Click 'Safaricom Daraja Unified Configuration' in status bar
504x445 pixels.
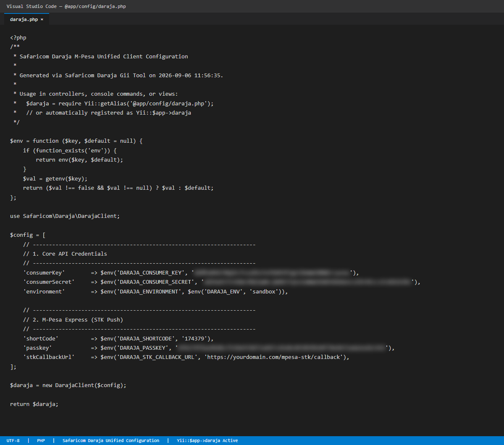pos(111,440)
